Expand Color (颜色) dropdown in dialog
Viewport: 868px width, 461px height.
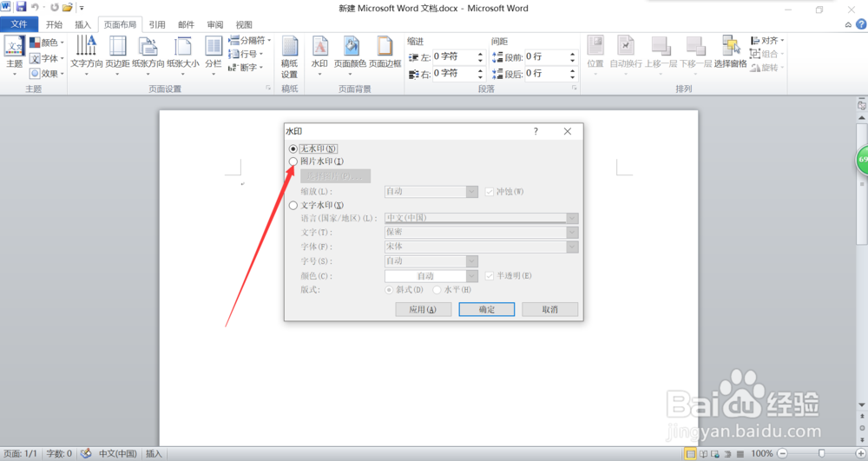[471, 275]
